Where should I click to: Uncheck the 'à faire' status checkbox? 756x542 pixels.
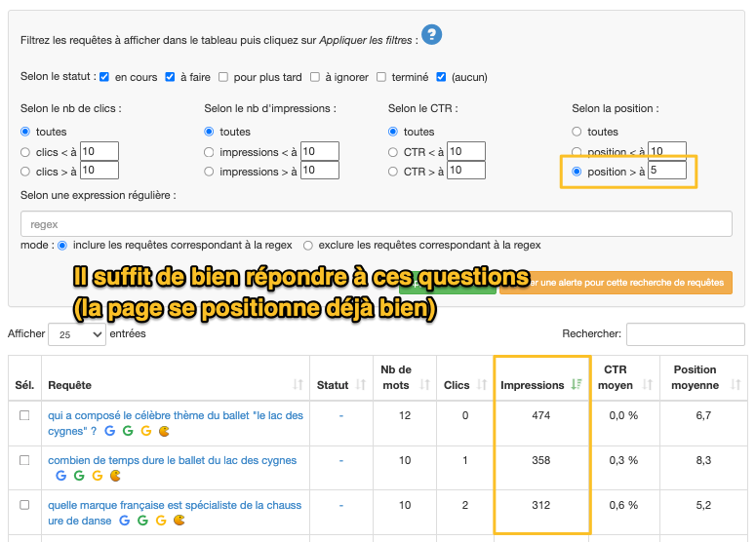tap(170, 77)
